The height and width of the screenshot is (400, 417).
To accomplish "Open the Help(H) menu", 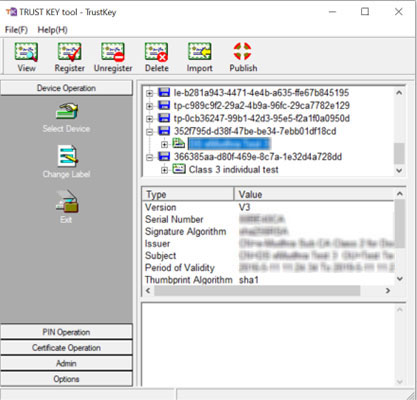I will [x=52, y=30].
